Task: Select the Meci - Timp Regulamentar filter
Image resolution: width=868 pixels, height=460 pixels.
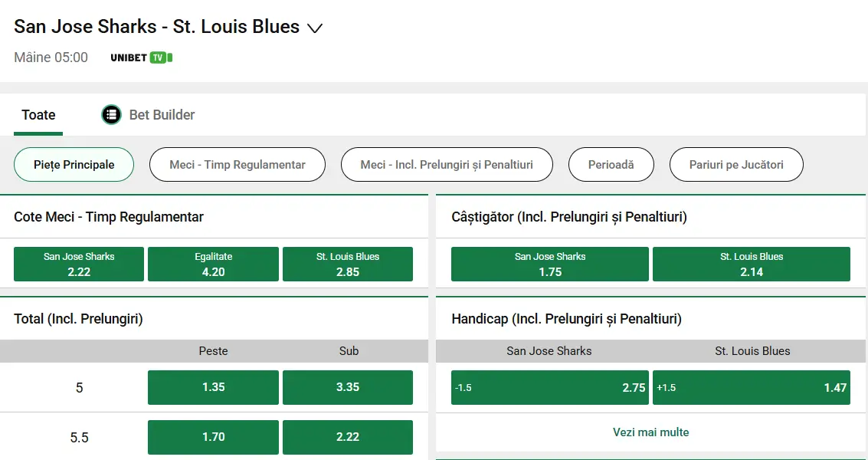Action: (x=237, y=164)
